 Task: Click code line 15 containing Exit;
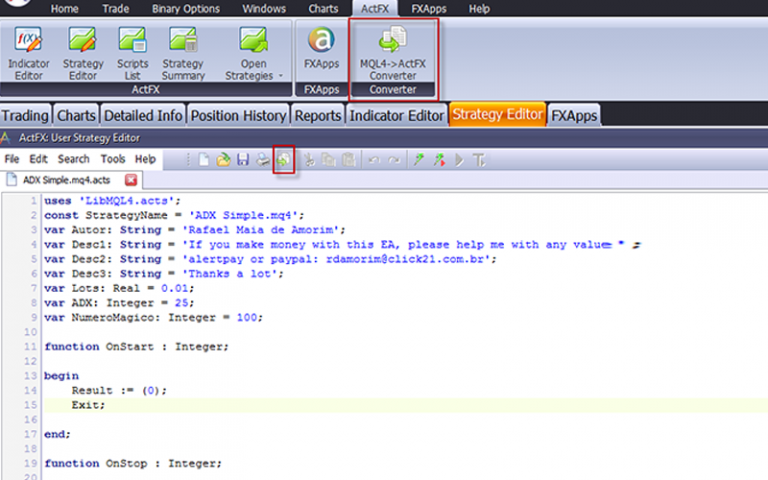pyautogui.click(x=405, y=405)
